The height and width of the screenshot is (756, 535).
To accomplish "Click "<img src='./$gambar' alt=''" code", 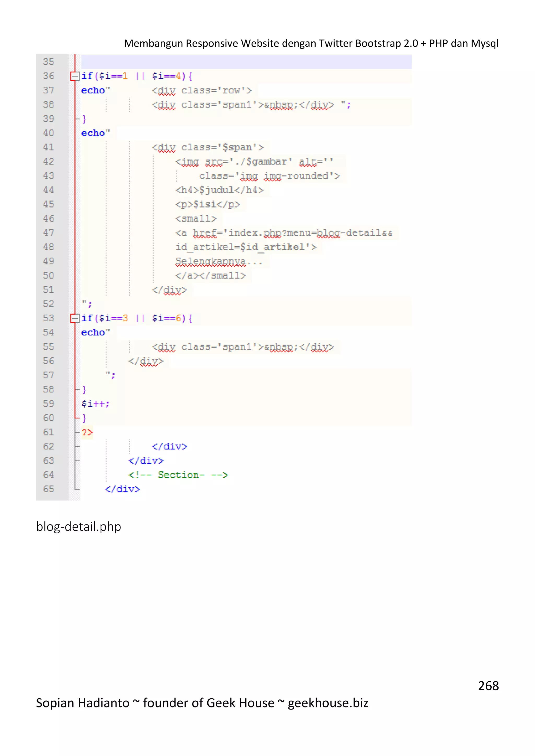I will pyautogui.click(x=254, y=162).
